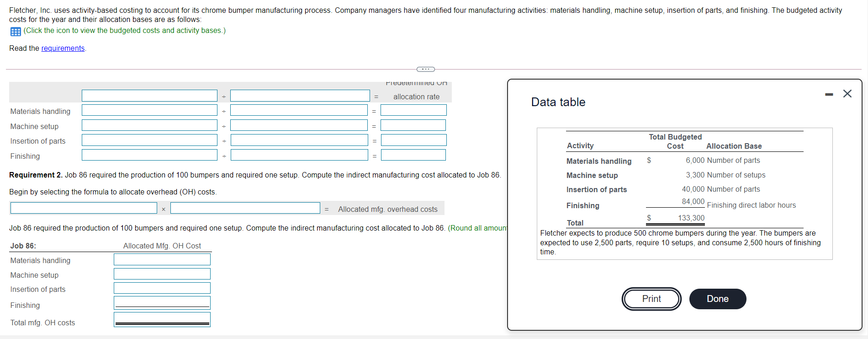The width and height of the screenshot is (868, 339).
Task: Click Machine setup numerator input
Action: [149, 125]
